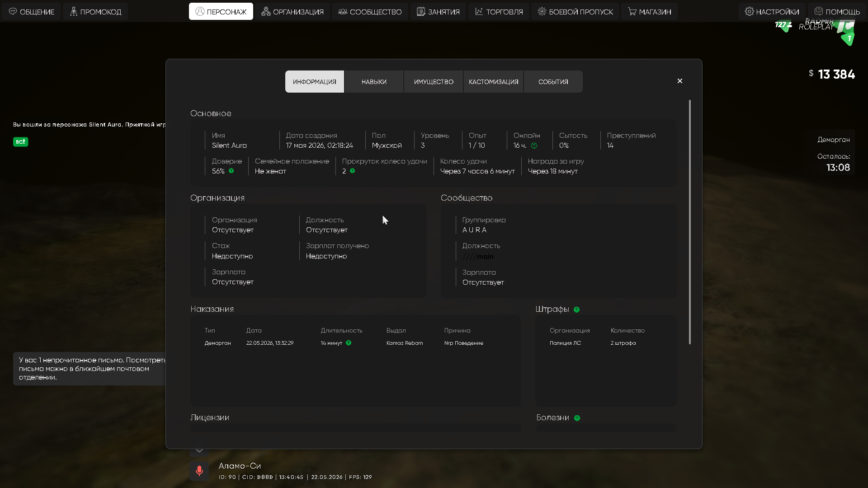Click the Награда за игру timer value
The width and height of the screenshot is (868, 488).
pos(553,171)
